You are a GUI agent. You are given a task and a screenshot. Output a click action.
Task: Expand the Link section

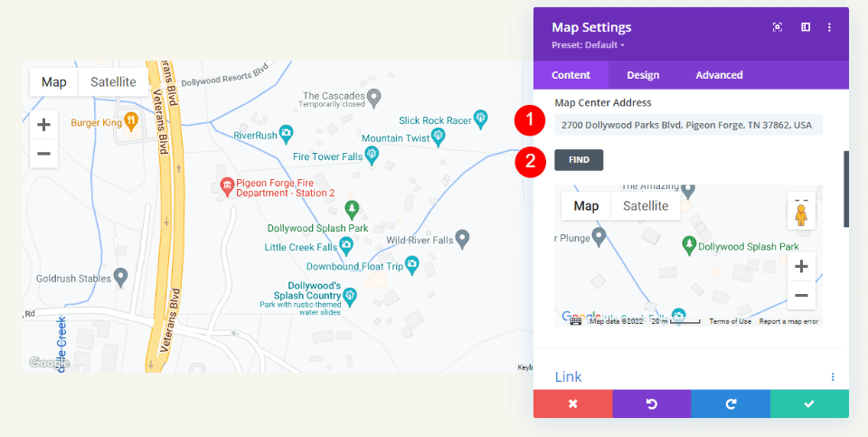569,376
